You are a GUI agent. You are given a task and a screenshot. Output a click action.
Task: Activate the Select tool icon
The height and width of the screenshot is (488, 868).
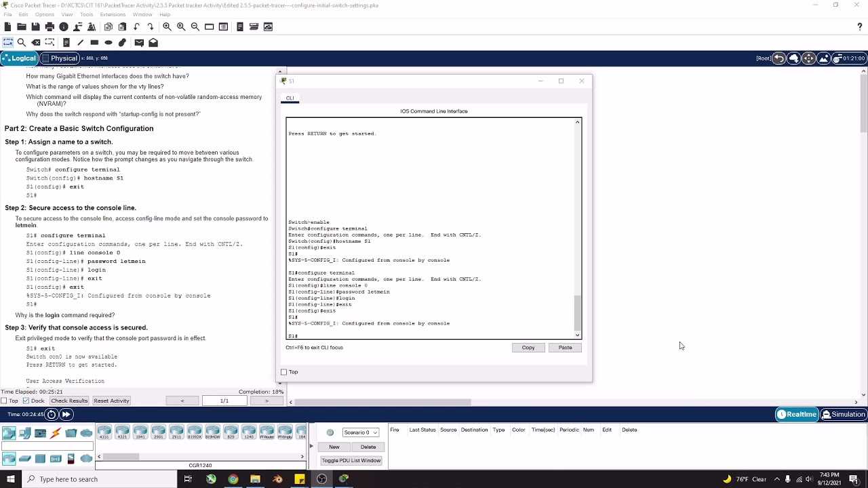pyautogui.click(x=7, y=42)
